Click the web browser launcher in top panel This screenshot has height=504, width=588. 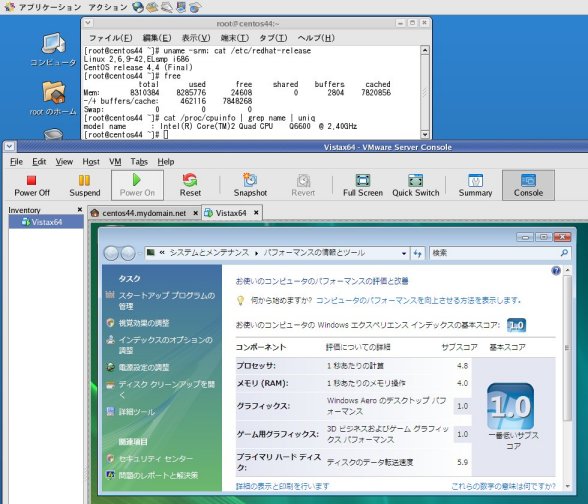pyautogui.click(x=138, y=7)
